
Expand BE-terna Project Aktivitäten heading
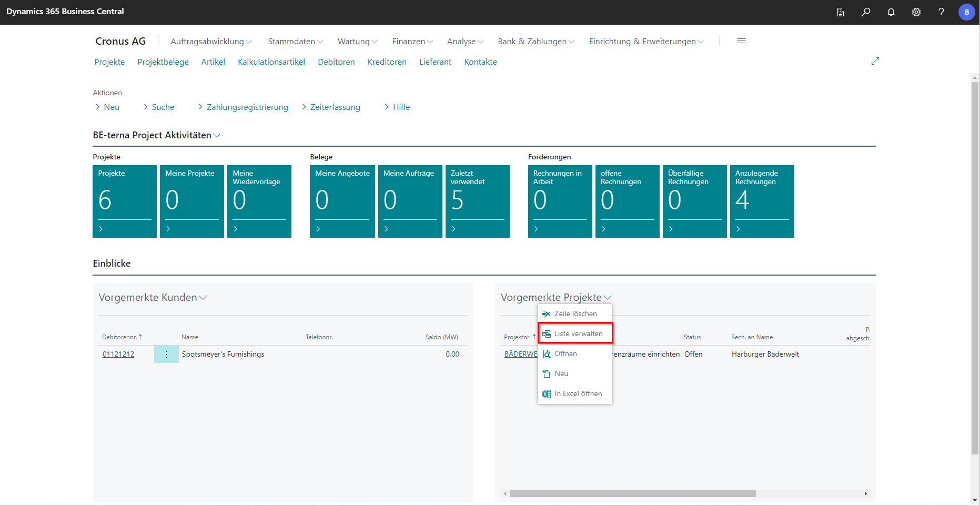click(x=156, y=135)
